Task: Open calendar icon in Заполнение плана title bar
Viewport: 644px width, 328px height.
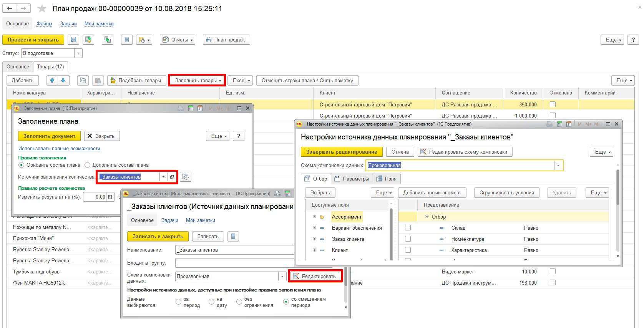Action: 200,108
